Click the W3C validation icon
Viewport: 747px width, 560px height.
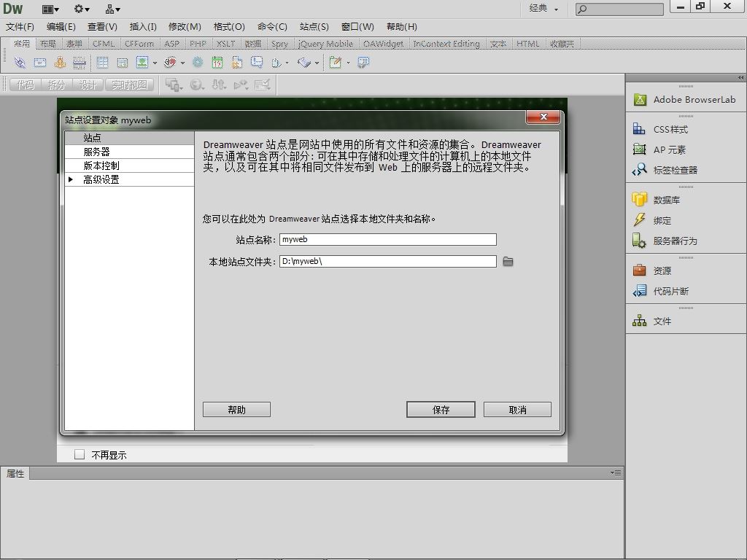click(x=241, y=85)
